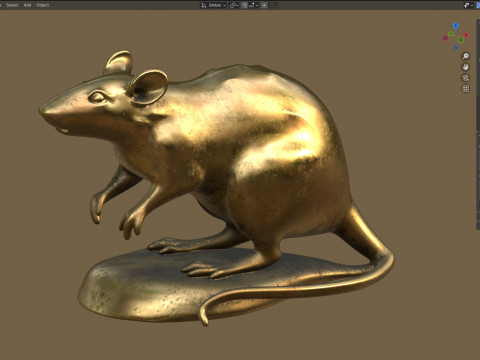The image size is (480, 360).
Task: Toggle the camera view
Action: [466, 78]
